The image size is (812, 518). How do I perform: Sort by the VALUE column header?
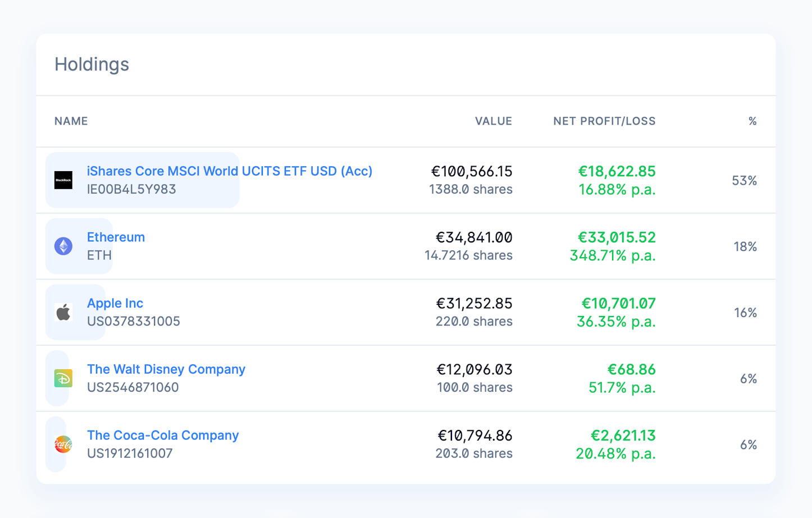pyautogui.click(x=493, y=121)
